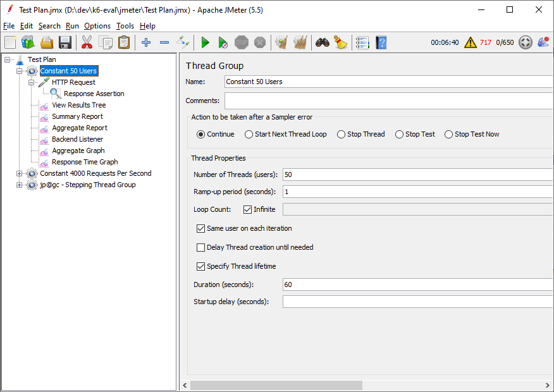Select Aggregate Graph in tree
The width and height of the screenshot is (554, 392).
click(78, 151)
